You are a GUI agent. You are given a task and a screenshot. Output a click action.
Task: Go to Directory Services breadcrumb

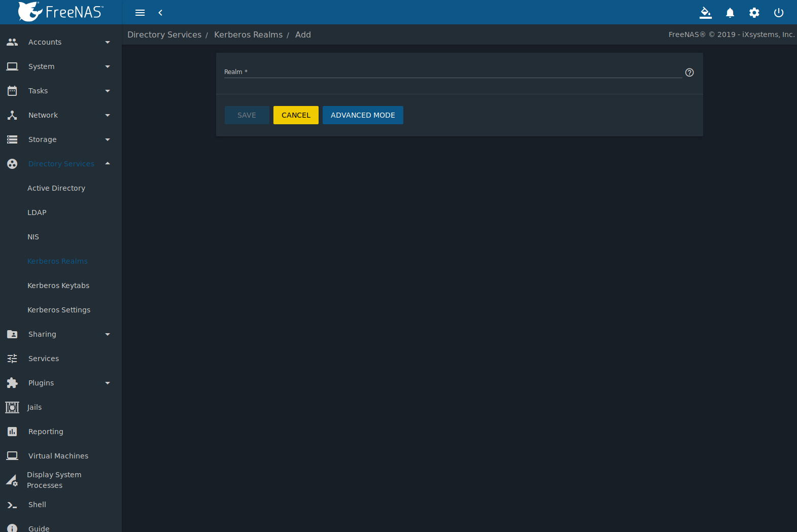click(164, 34)
